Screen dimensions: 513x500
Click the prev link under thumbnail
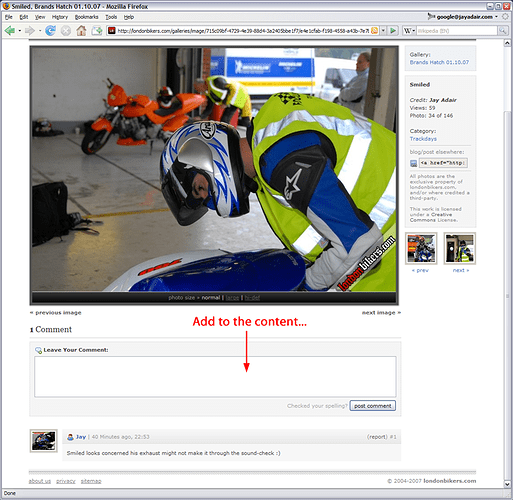(420, 270)
